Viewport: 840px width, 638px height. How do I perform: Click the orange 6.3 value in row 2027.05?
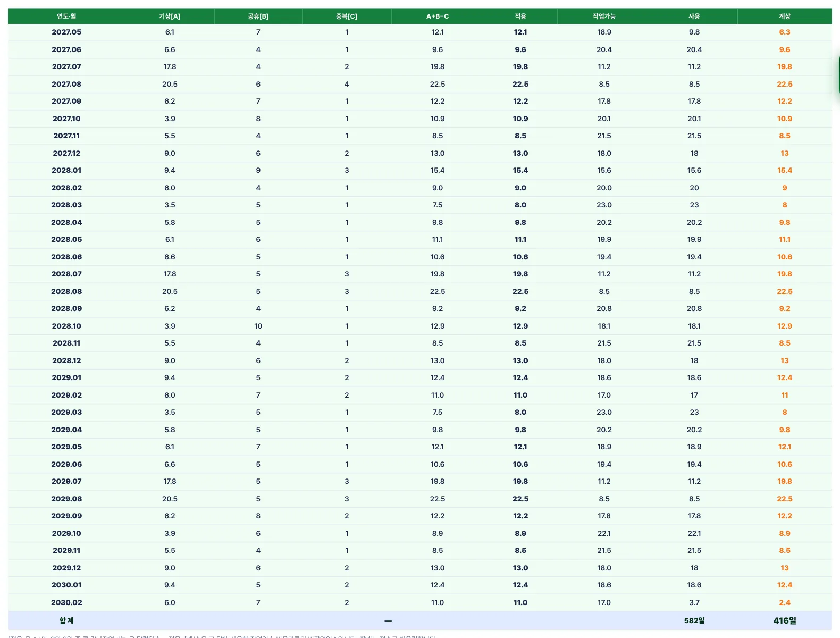tap(785, 32)
